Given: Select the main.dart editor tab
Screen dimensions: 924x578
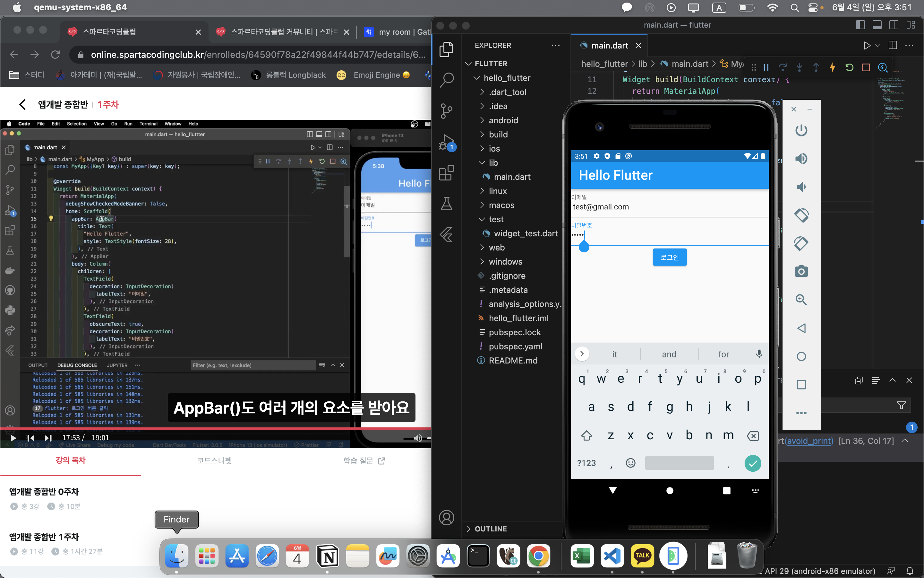Looking at the screenshot, I should [609, 46].
